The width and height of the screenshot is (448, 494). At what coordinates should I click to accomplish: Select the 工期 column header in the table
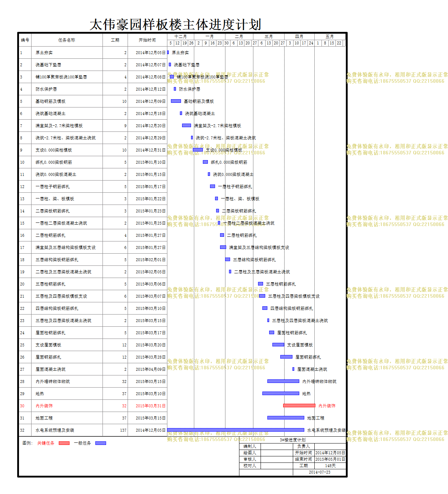tap(115, 40)
